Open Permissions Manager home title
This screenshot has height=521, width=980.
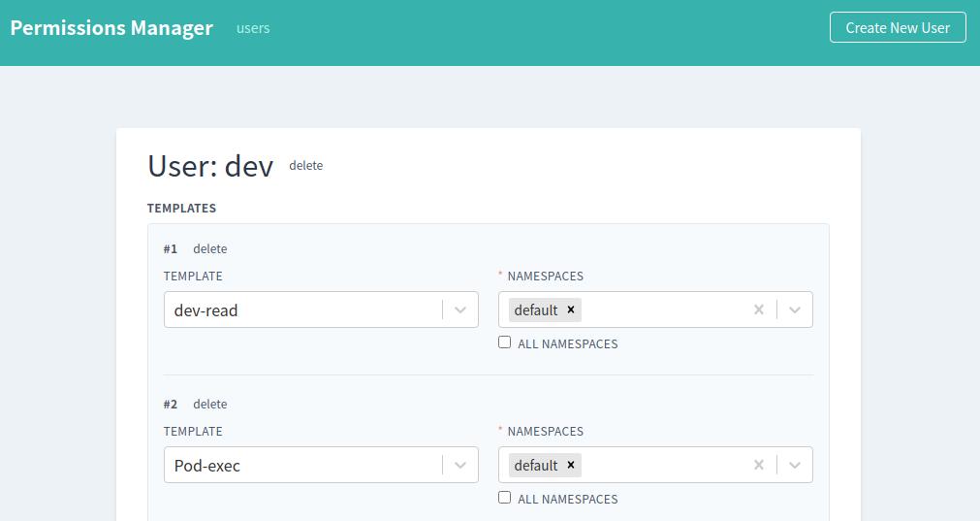pos(111,27)
